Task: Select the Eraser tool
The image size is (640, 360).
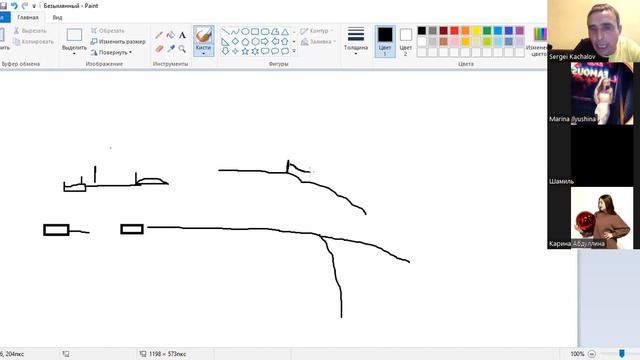Action: click(159, 49)
